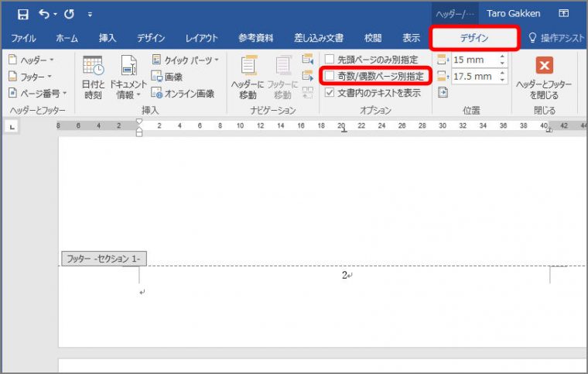Click the page number 2 in the footer
This screenshot has height=374, width=588.
click(x=344, y=275)
